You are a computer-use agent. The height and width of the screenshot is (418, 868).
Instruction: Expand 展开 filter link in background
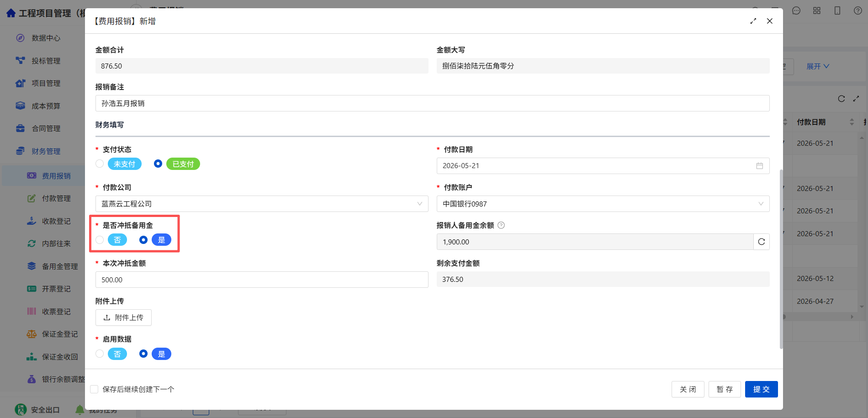click(x=818, y=66)
